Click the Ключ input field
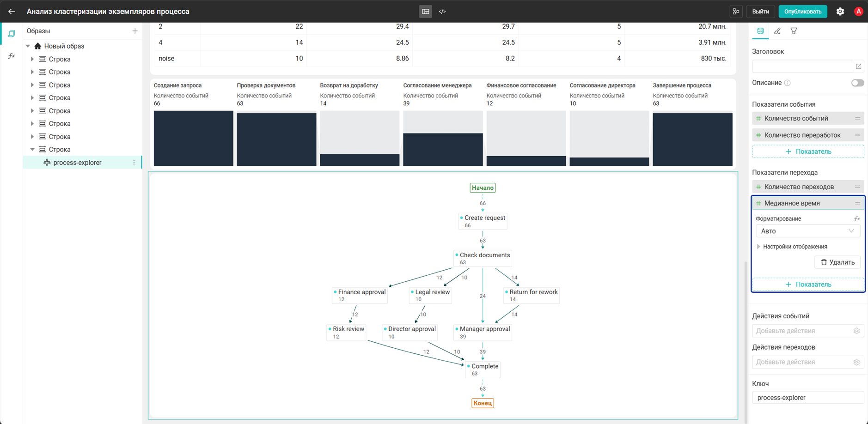Screen dimensions: 868x424 (808, 398)
